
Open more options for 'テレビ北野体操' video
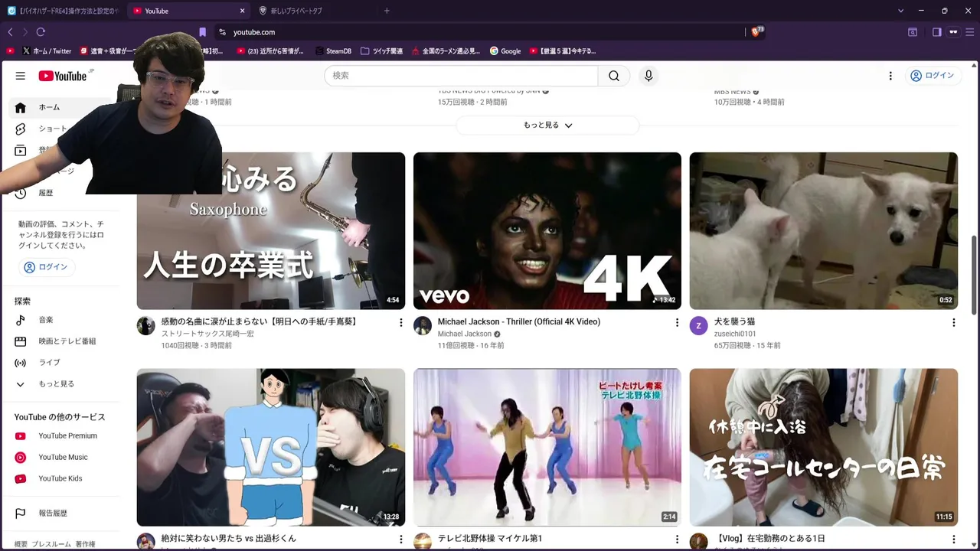pyautogui.click(x=677, y=540)
